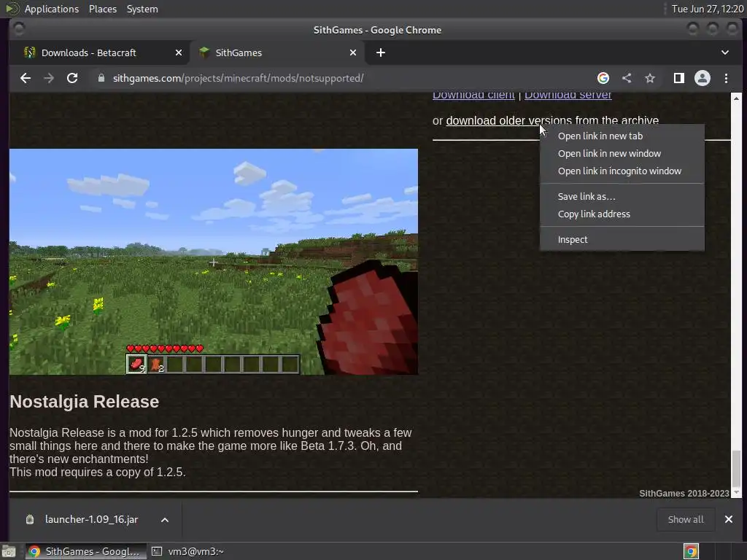Viewport: 747px width, 560px height.
Task: Close the SithGames tab
Action: 353,52
